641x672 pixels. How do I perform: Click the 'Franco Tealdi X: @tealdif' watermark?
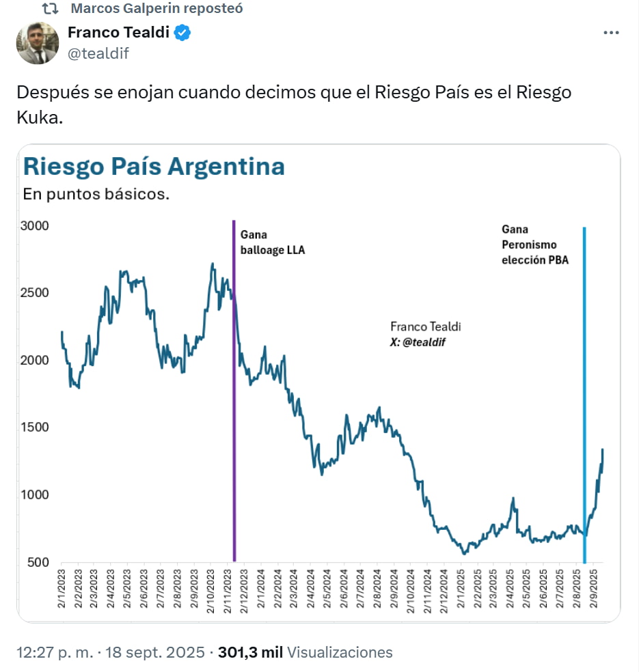tap(425, 335)
